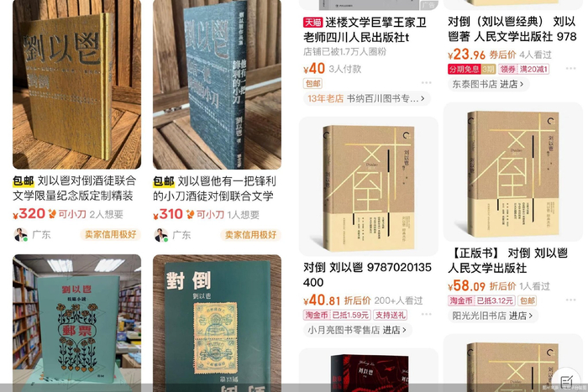
Task: Visit 小月亮图书零售店 进店 link
Action: [357, 330]
